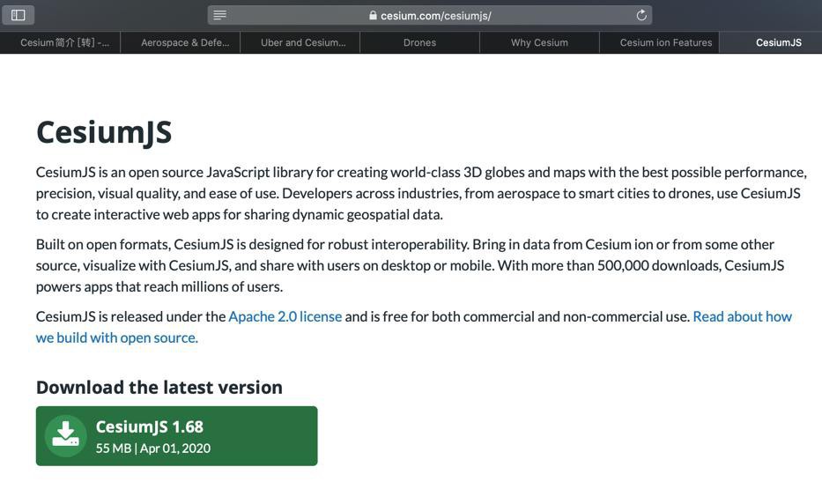822x504 pixels.
Task: Click the Reader view icon in address bar
Action: point(220,15)
